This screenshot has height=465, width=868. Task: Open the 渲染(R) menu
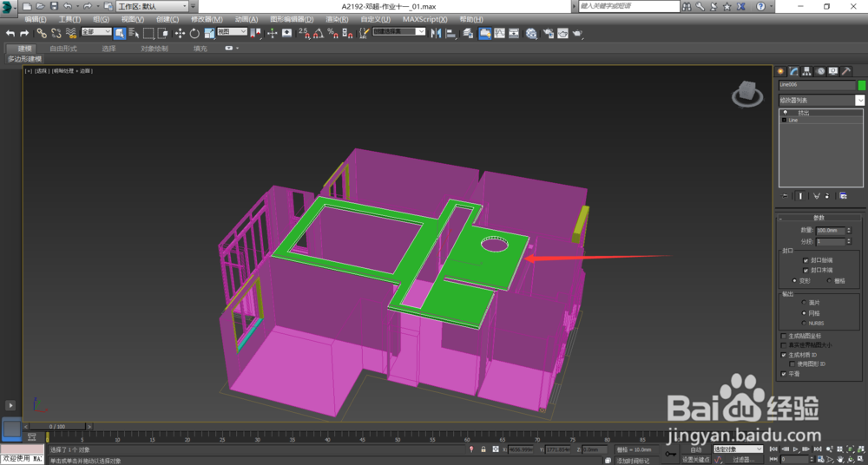337,19
